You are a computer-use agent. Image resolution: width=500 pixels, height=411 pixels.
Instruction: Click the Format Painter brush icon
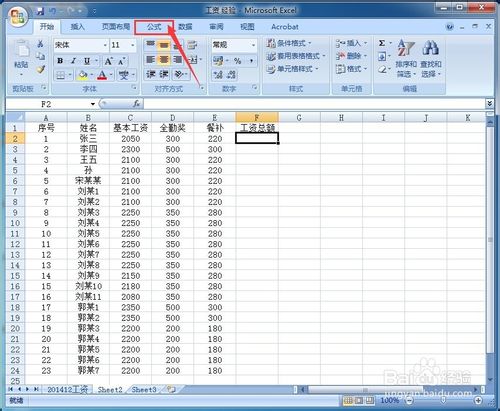click(41, 69)
